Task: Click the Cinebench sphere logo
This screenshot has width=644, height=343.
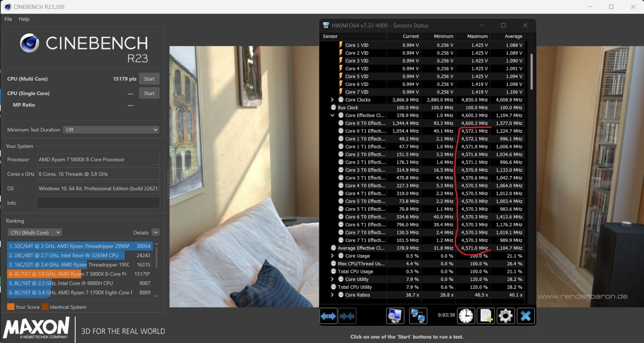Action: [x=29, y=43]
